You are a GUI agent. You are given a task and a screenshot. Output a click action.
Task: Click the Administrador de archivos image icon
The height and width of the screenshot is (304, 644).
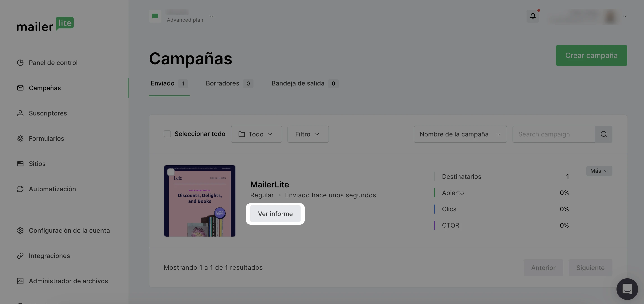click(20, 281)
